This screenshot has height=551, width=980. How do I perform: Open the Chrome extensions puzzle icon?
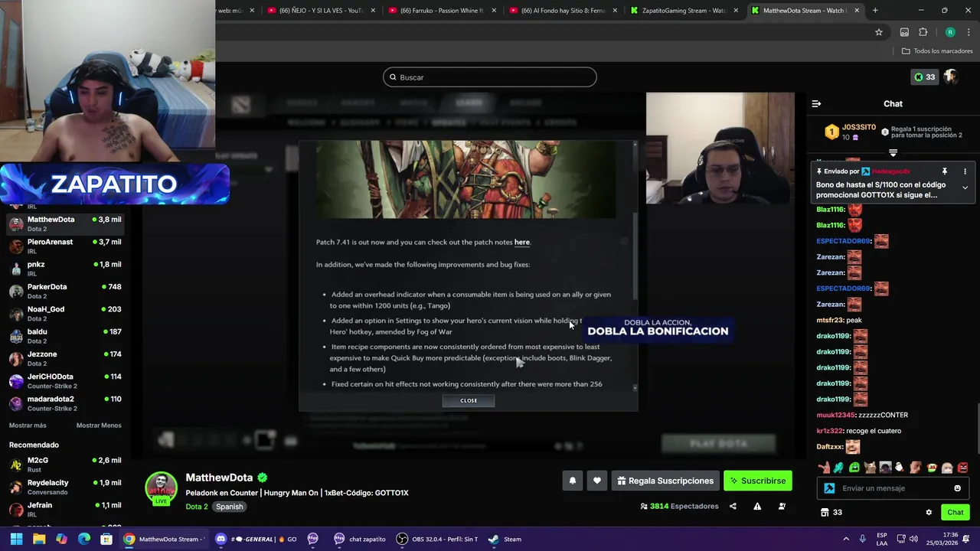click(923, 32)
